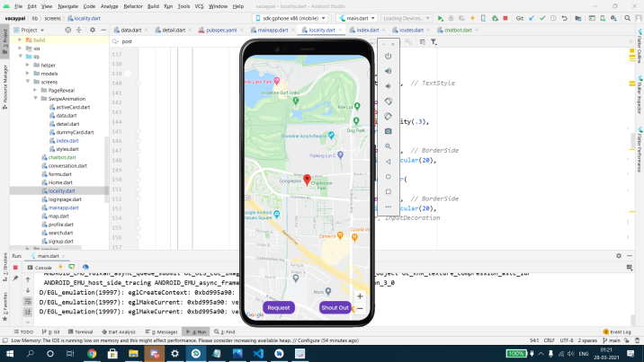Open Windows Start menu
Screen dimensions: 644x362
tap(9, 353)
